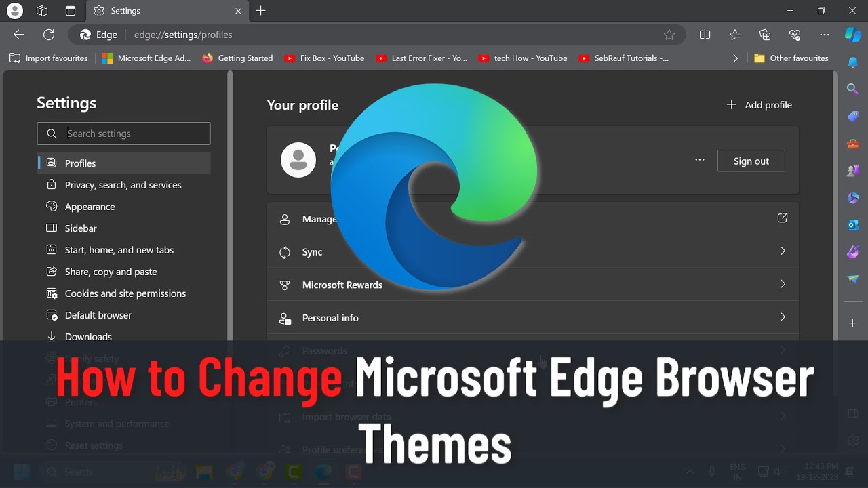
Task: Open Copilot icon in toolbar
Action: click(853, 35)
